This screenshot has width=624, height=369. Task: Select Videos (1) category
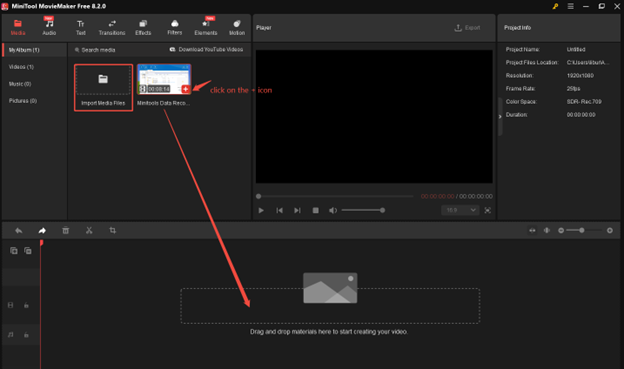pos(21,67)
